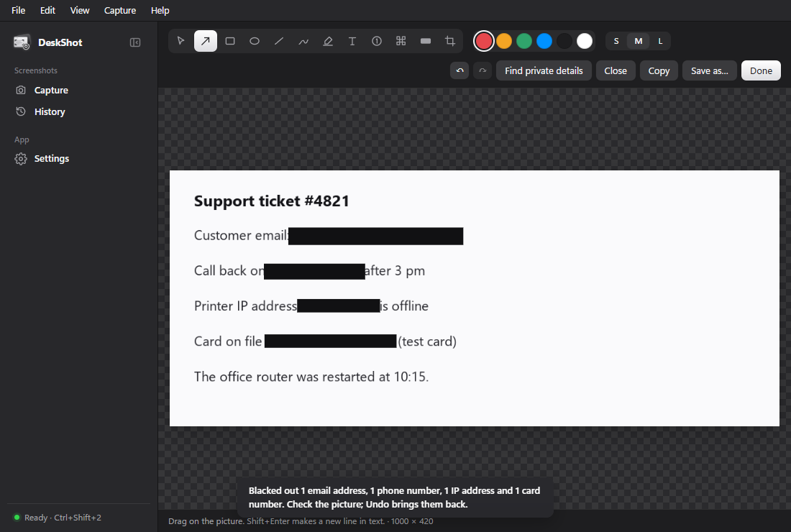The image size is (791, 532).
Task: Open the Capture menu
Action: pos(120,11)
